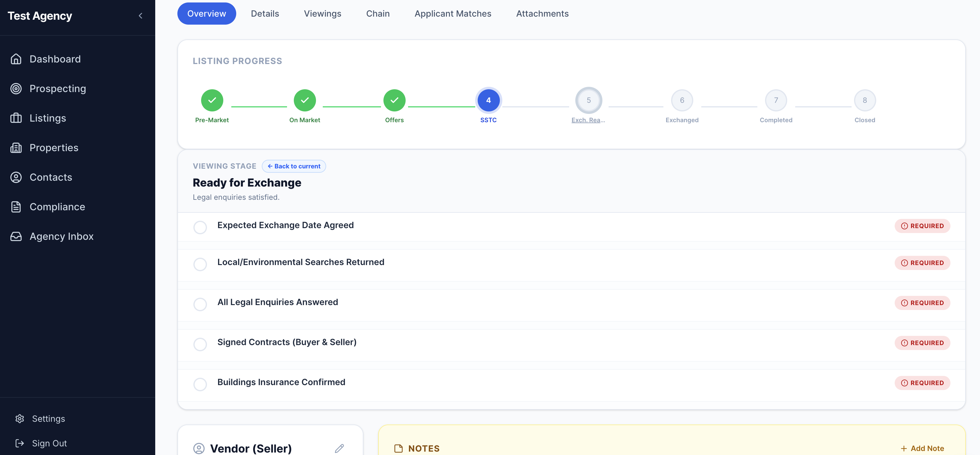The height and width of the screenshot is (455, 980).
Task: Edit Vendor (Seller) using the pencil icon
Action: (x=339, y=448)
